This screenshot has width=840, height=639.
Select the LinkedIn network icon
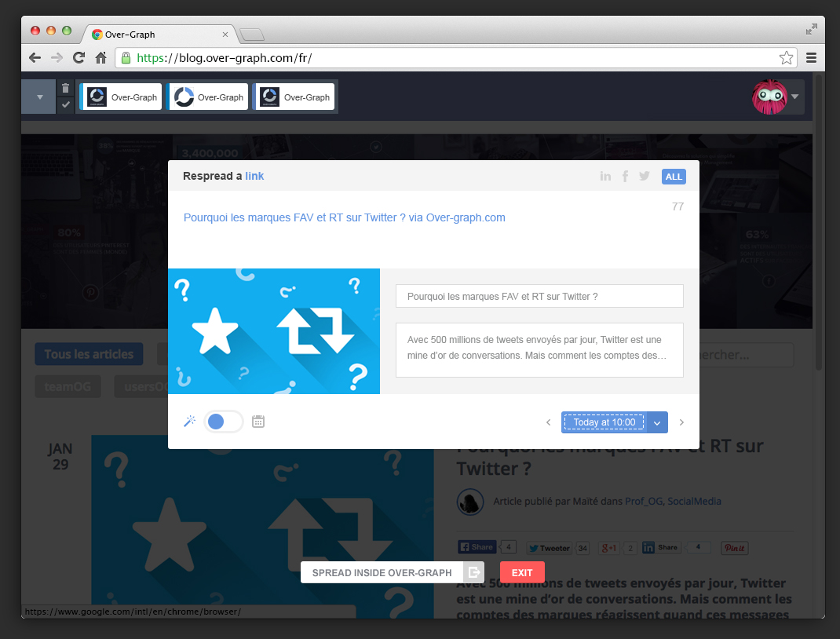point(605,177)
